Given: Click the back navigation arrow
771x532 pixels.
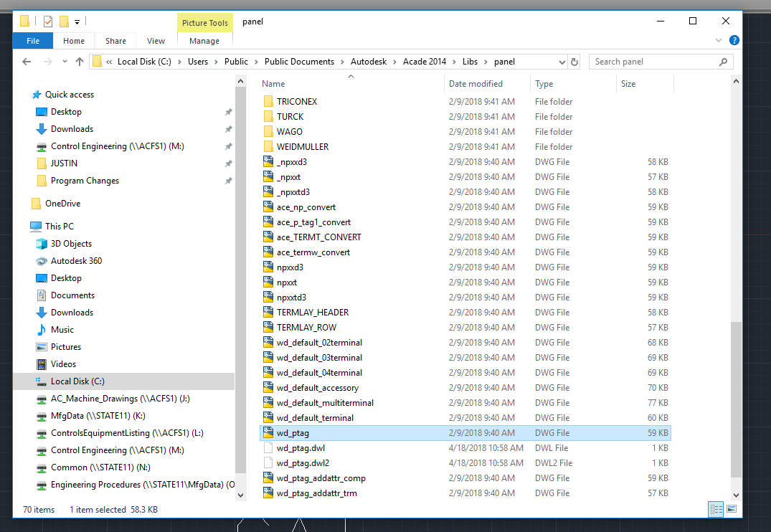Looking at the screenshot, I should pos(27,62).
